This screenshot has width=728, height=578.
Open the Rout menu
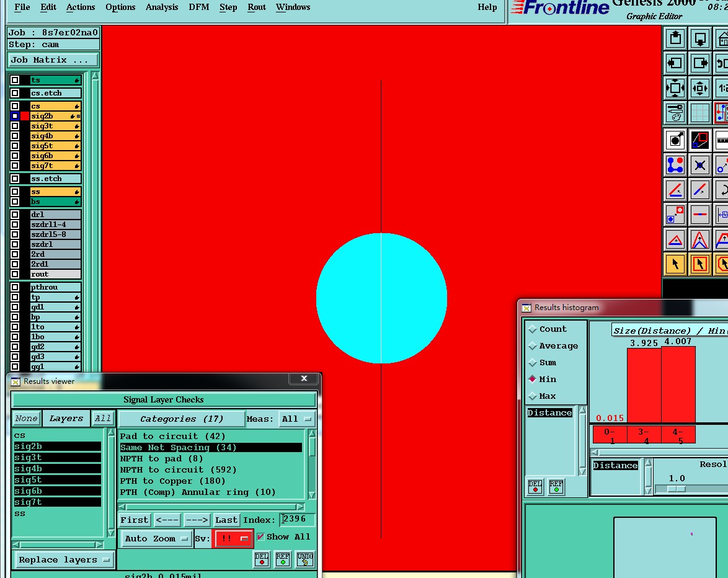256,7
